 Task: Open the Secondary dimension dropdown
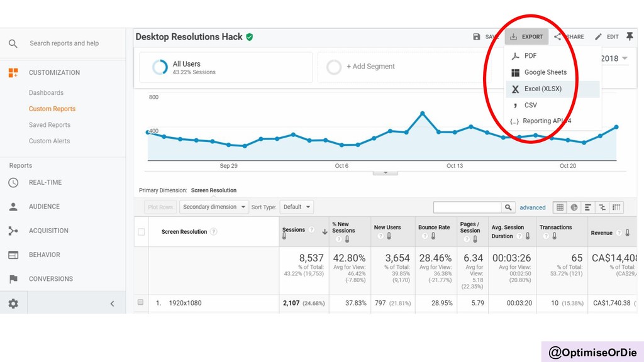click(x=214, y=207)
